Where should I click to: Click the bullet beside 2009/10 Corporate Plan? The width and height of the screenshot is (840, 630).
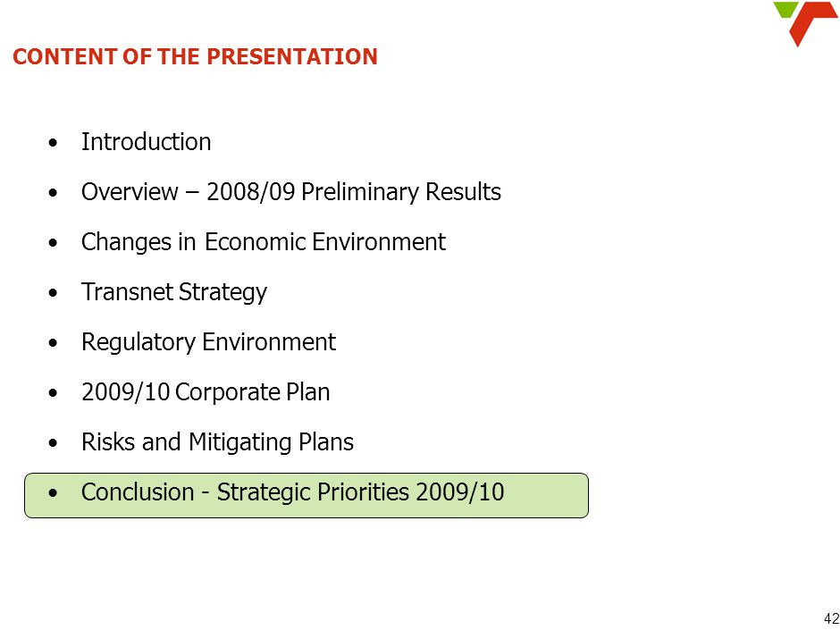(x=53, y=392)
